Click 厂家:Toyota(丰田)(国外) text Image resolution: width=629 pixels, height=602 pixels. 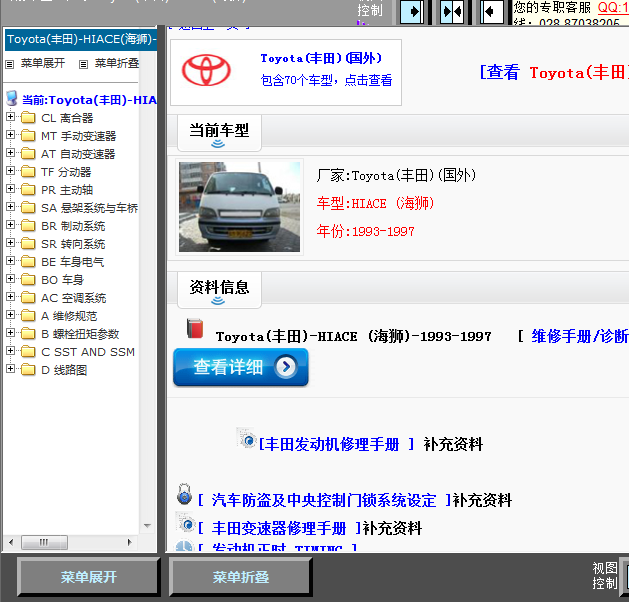396,175
